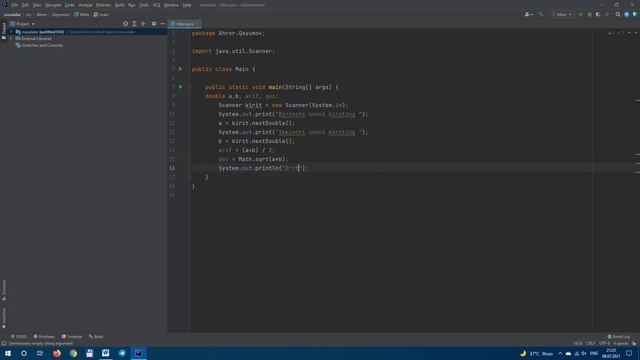Go to previous highlighted error arrow
The image size is (640, 360).
point(629,33)
